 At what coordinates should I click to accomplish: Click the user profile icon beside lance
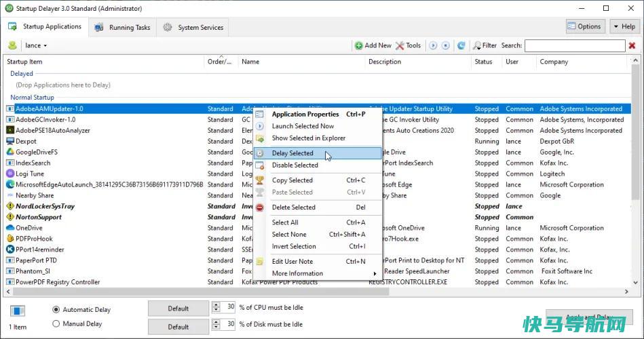coord(12,45)
